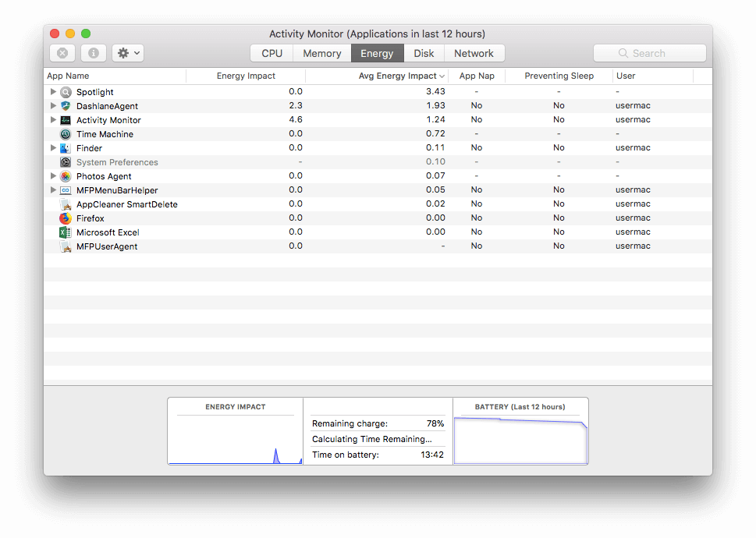
Task: Click the Microsoft Excel icon
Action: click(x=66, y=232)
